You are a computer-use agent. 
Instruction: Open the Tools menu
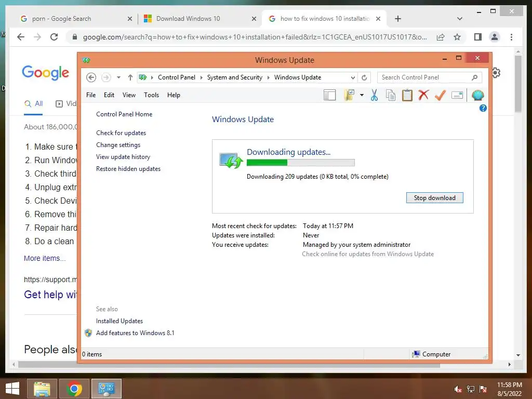tap(151, 95)
